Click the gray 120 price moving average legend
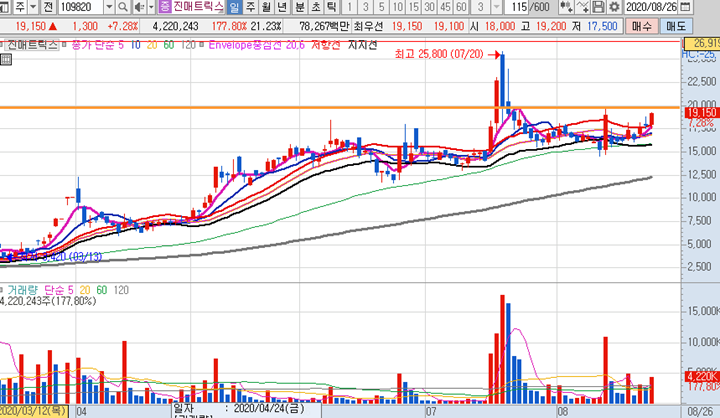The height and width of the screenshot is (418, 720). [x=188, y=45]
